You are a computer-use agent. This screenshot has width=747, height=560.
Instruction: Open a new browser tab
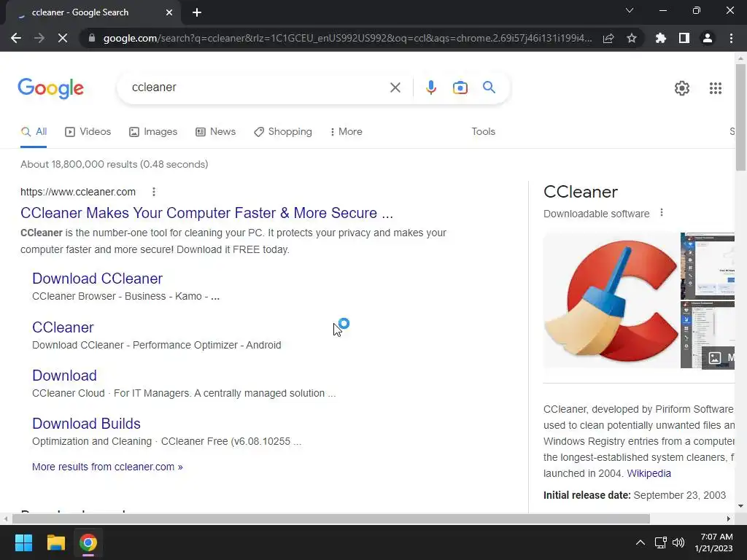coord(197,13)
